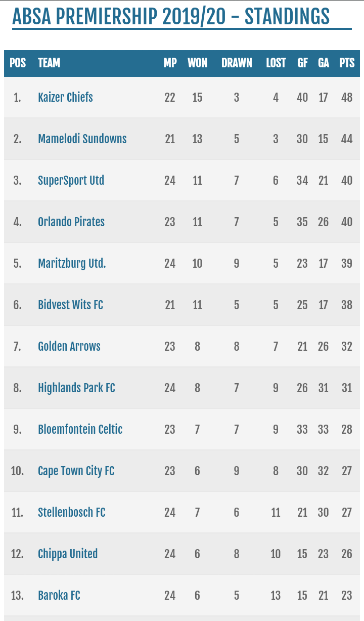Open the Mamelodi Sundowns team link

(82, 139)
